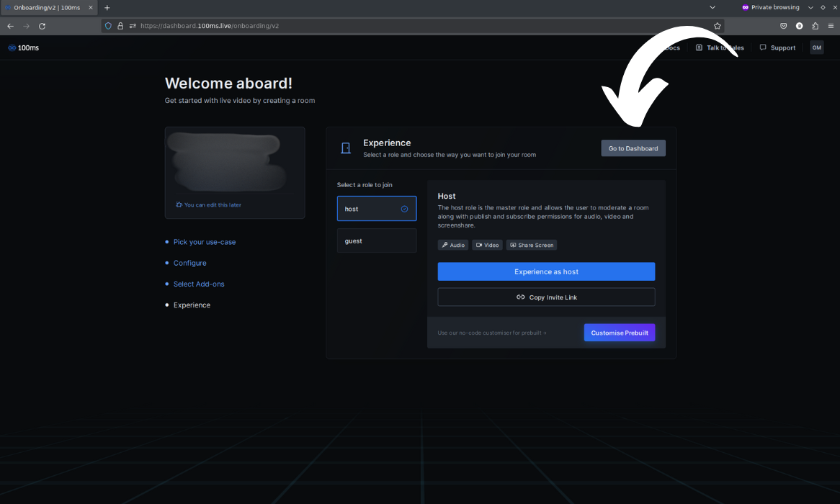The width and height of the screenshot is (840, 504).
Task: Select the guest role option
Action: point(377,241)
